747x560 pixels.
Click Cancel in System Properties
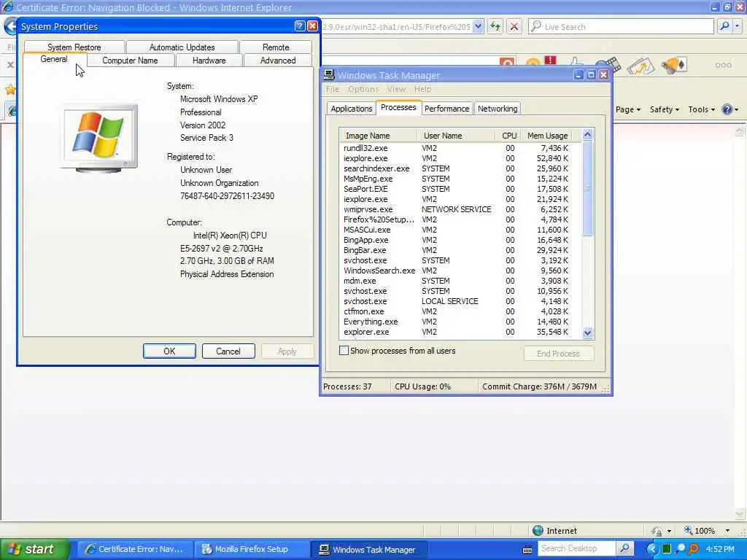pyautogui.click(x=228, y=351)
